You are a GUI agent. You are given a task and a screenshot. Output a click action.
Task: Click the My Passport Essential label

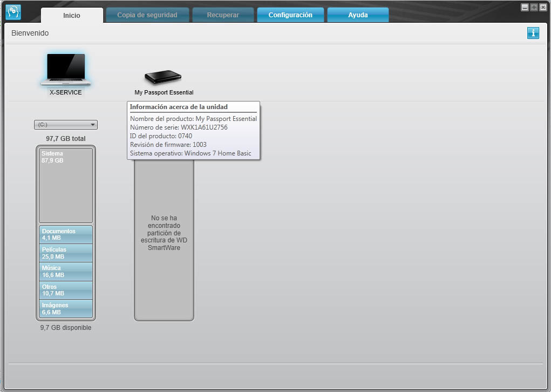pyautogui.click(x=164, y=92)
